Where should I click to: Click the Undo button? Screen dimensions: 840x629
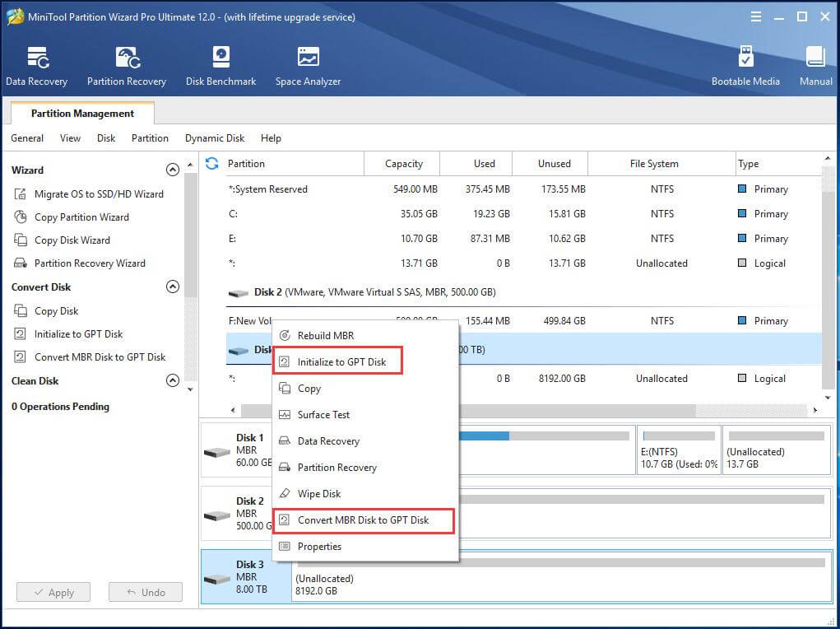146,592
